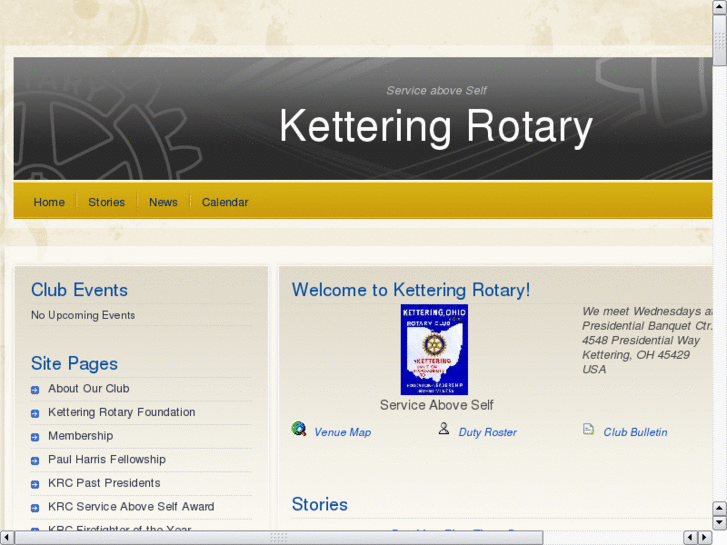Click the Kettering Ohio Rotary Club logo image
The height and width of the screenshot is (545, 727).
pyautogui.click(x=434, y=350)
